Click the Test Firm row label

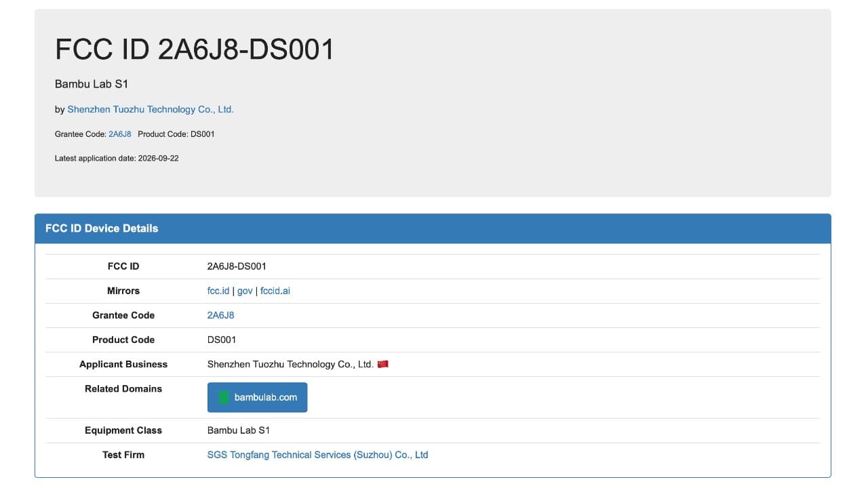tap(123, 455)
